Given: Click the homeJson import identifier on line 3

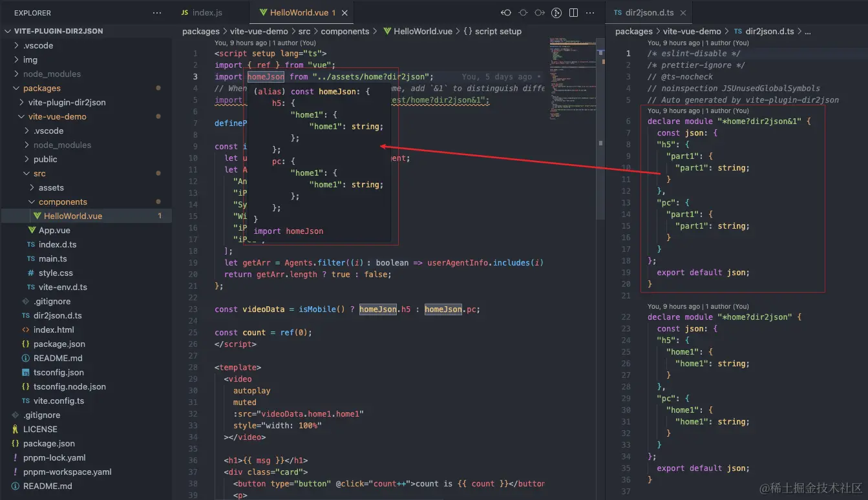Looking at the screenshot, I should coord(266,76).
